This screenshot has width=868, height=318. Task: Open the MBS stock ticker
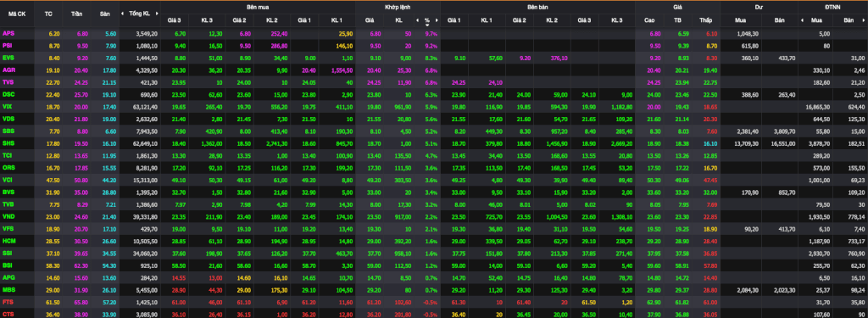(x=8, y=289)
